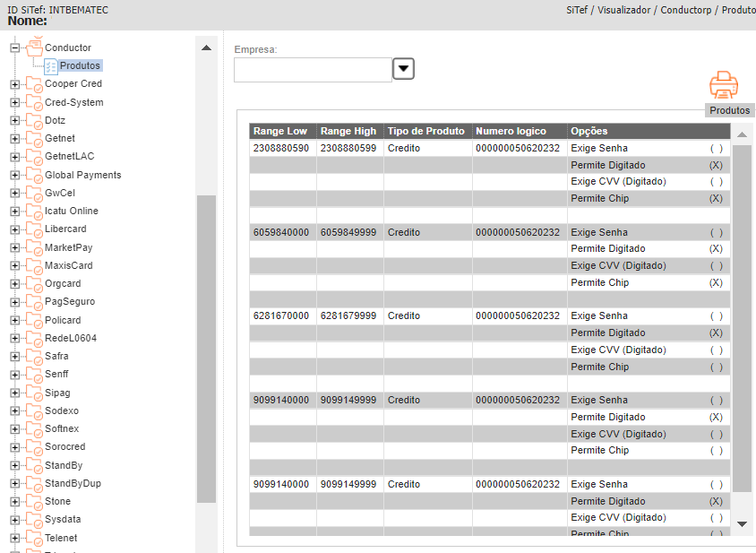Click Permite Chip marker for range 6281670000
The height and width of the screenshot is (553, 756).
click(x=716, y=367)
